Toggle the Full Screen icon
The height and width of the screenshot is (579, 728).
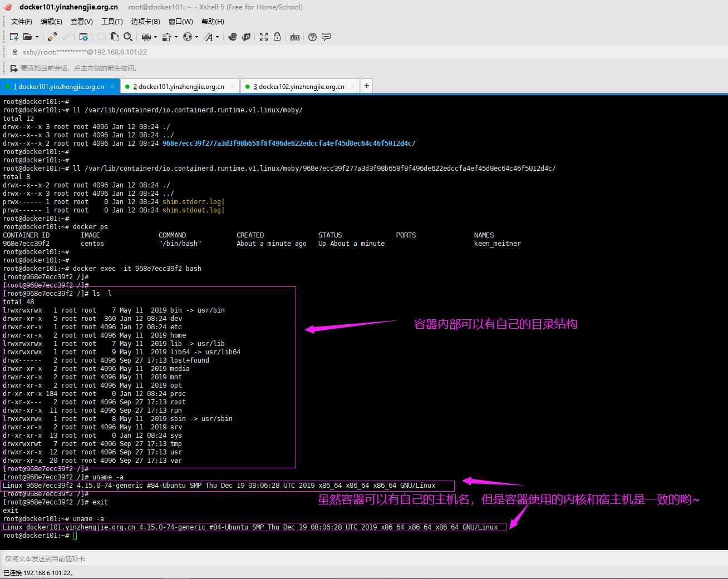click(264, 37)
